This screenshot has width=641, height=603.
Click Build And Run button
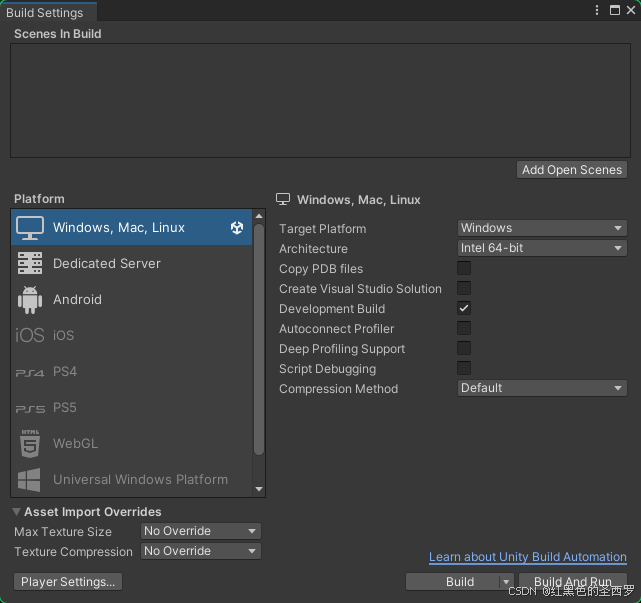click(x=573, y=582)
